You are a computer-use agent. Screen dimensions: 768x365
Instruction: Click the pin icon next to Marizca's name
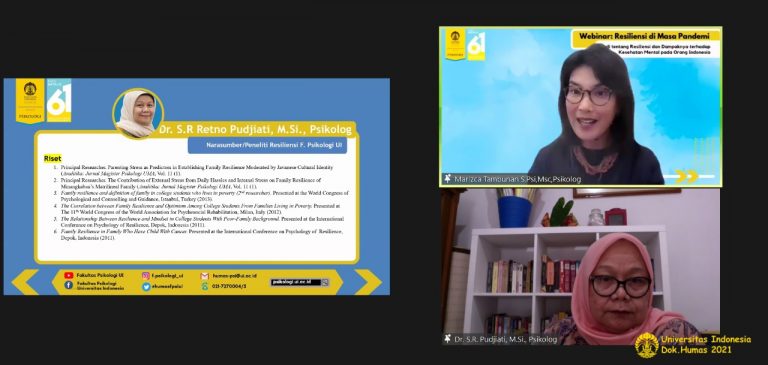tap(447, 179)
